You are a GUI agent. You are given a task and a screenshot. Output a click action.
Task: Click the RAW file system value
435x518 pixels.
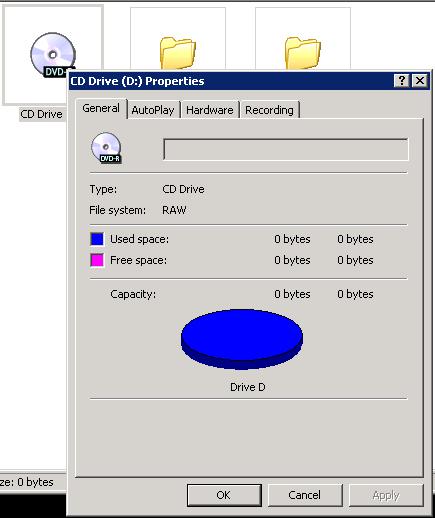(174, 210)
